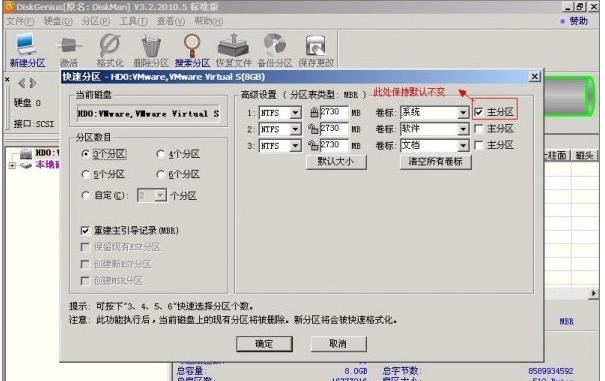Click the partition 2 size field

click(x=334, y=129)
